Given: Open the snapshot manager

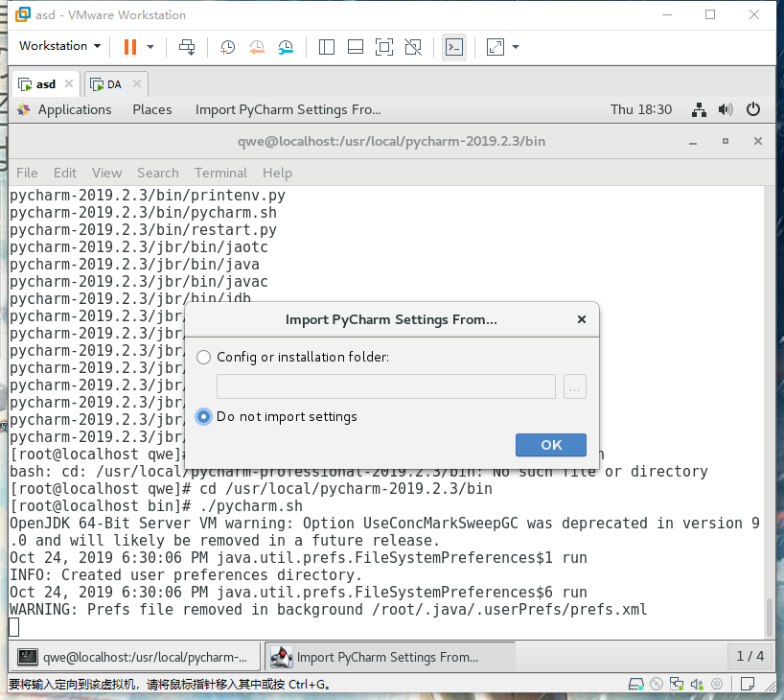Looking at the screenshot, I should coord(286,47).
